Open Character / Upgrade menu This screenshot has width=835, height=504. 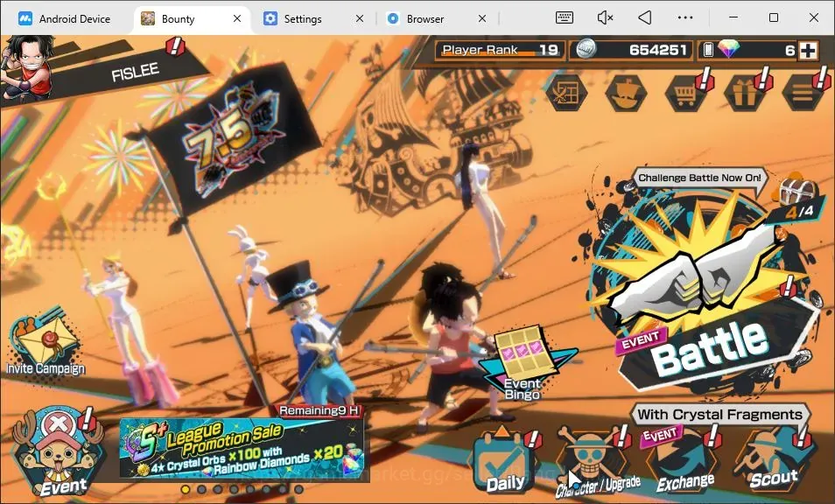coord(596,462)
